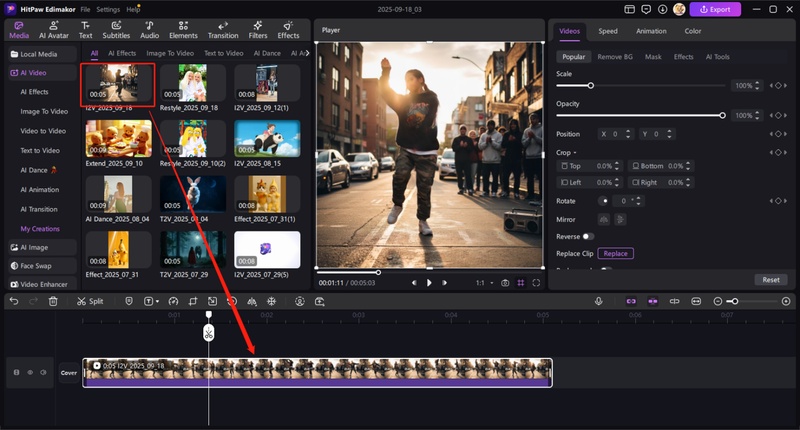The image size is (800, 430).
Task: Toggle horizontal mirror icon in properties
Action: (x=604, y=219)
